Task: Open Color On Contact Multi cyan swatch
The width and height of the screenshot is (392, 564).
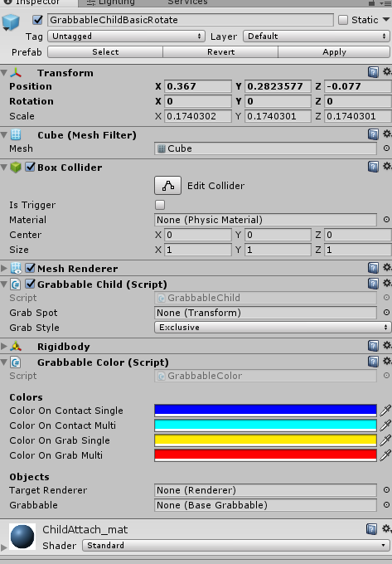Action: click(265, 425)
